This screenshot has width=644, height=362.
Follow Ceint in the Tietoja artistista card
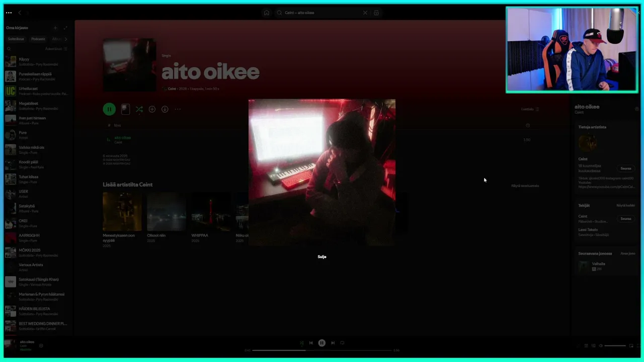pyautogui.click(x=626, y=168)
